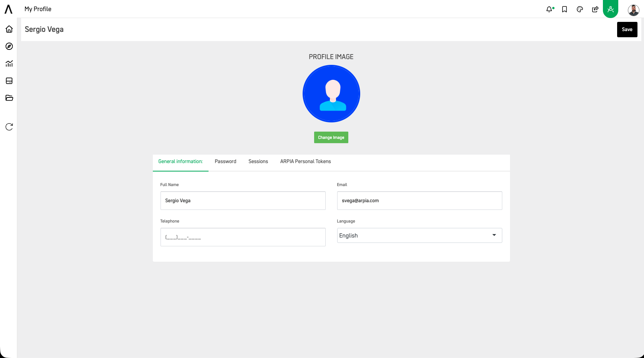The height and width of the screenshot is (358, 644).
Task: Open the Home icon in sidebar
Action: click(9, 29)
